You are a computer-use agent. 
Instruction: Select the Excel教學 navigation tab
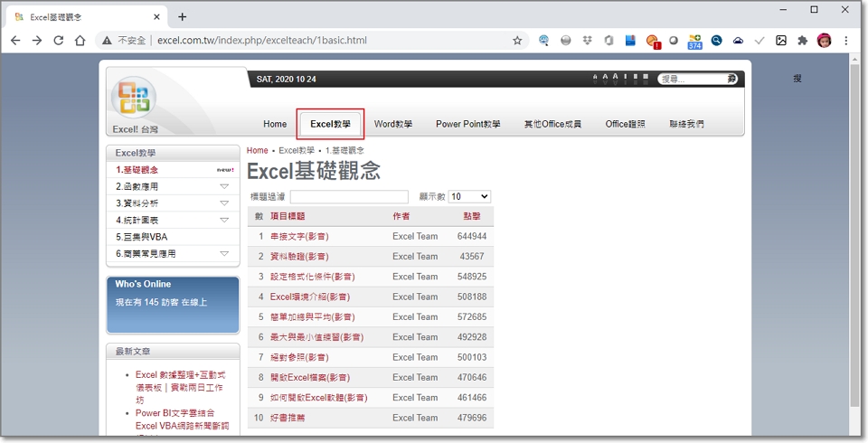(330, 124)
